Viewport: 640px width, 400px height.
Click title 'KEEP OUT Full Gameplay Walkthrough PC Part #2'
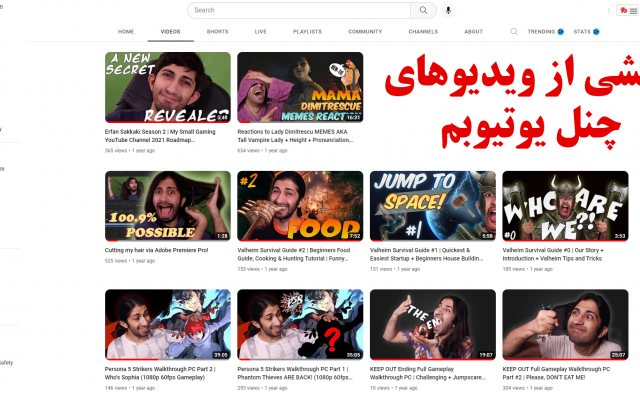[x=556, y=373]
